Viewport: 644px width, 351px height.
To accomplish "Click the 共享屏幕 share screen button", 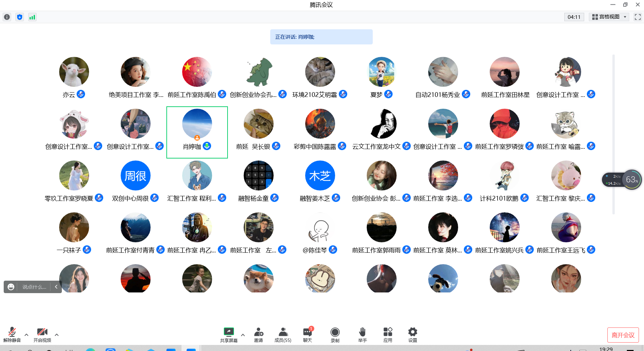I will [229, 335].
